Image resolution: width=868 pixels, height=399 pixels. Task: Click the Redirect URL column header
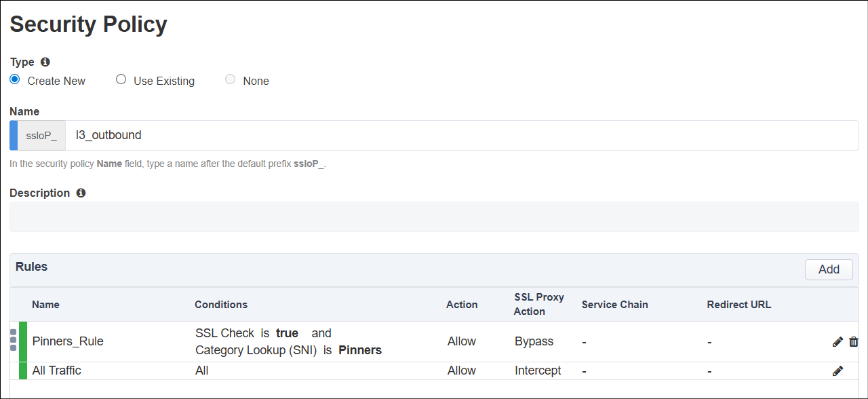(739, 305)
